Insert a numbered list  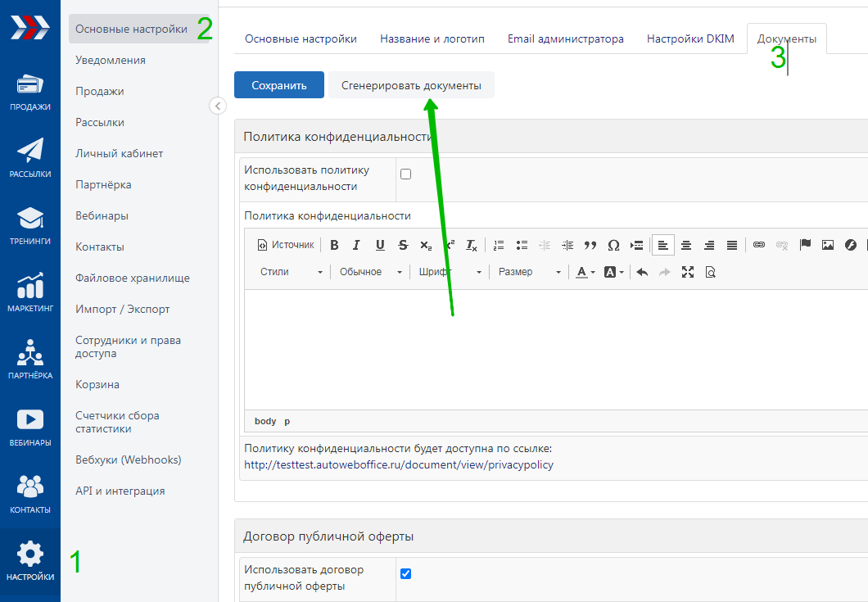[x=499, y=245]
